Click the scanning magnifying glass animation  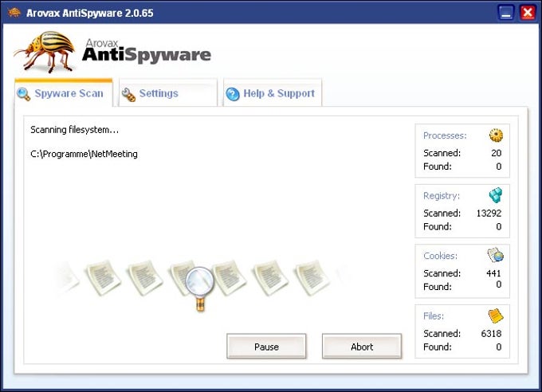coord(200,289)
